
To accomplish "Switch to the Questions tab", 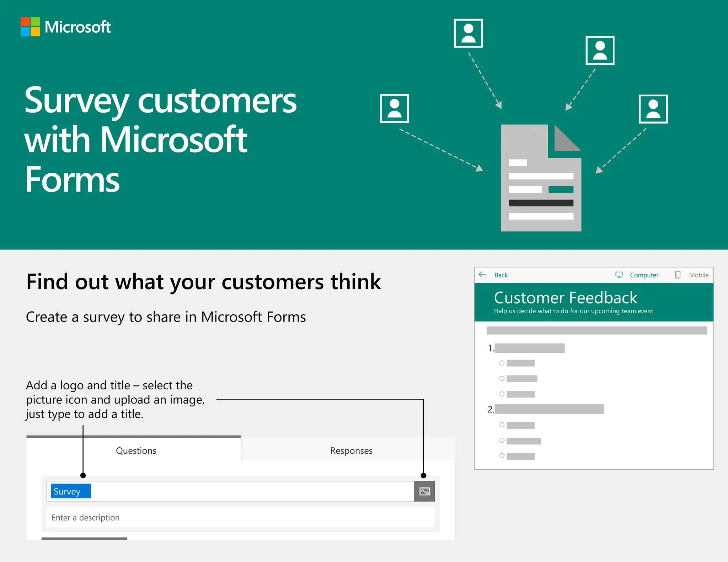I will tap(136, 450).
